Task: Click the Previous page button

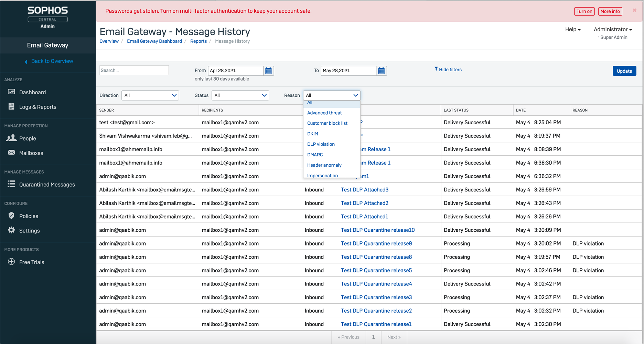Action: [x=348, y=337]
